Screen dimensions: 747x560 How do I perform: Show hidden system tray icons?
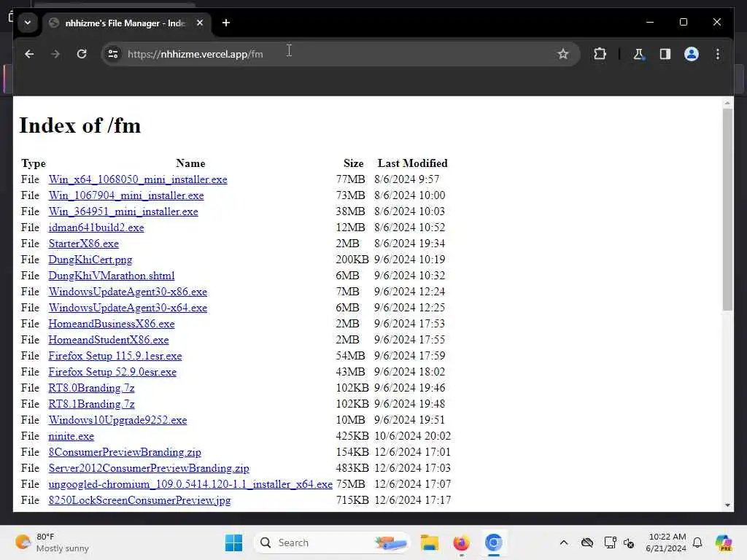(564, 542)
